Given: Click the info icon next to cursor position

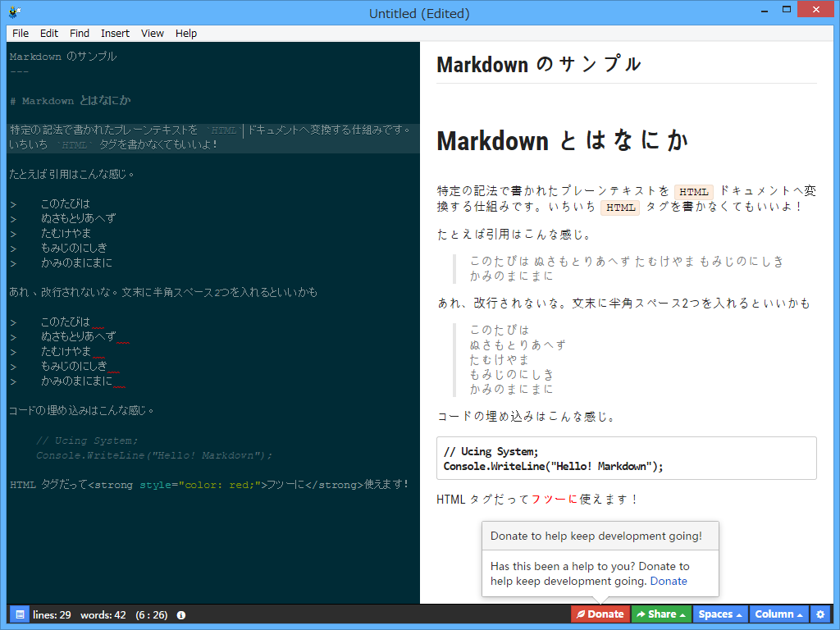Looking at the screenshot, I should point(180,614).
